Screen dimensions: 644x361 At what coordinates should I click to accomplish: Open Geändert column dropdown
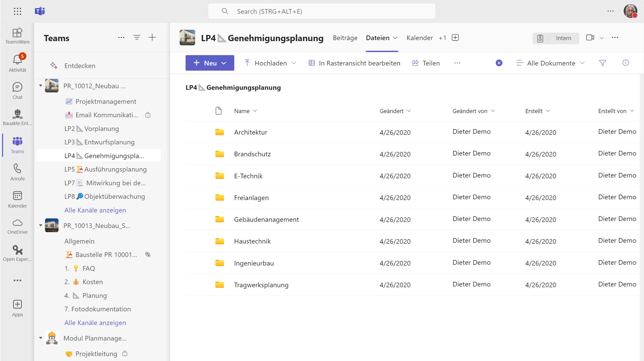point(395,111)
